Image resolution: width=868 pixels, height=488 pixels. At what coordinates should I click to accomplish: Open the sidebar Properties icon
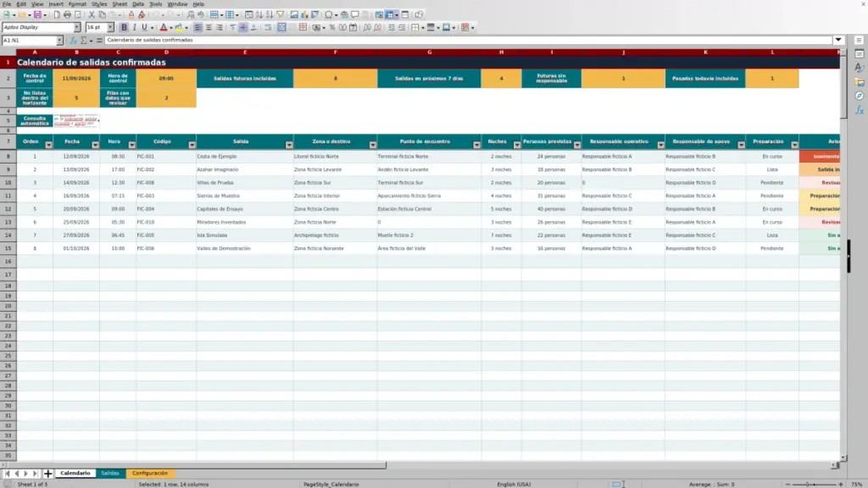[x=860, y=54]
